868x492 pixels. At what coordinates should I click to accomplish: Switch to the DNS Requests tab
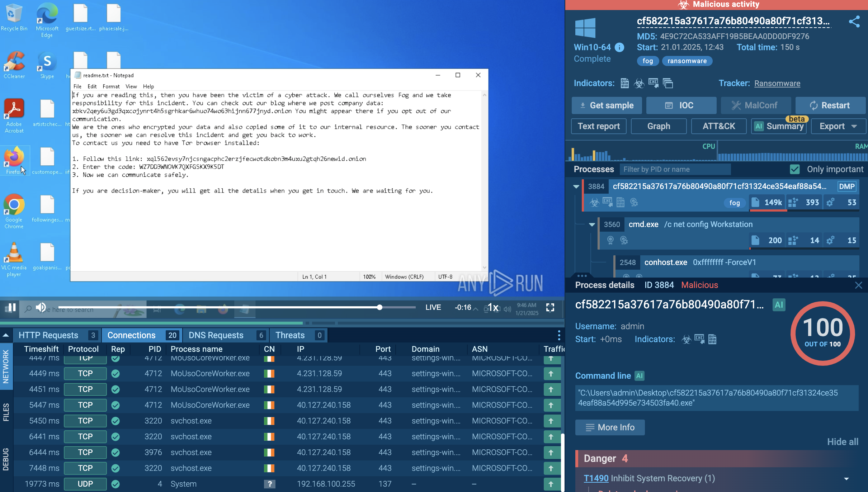(x=216, y=335)
